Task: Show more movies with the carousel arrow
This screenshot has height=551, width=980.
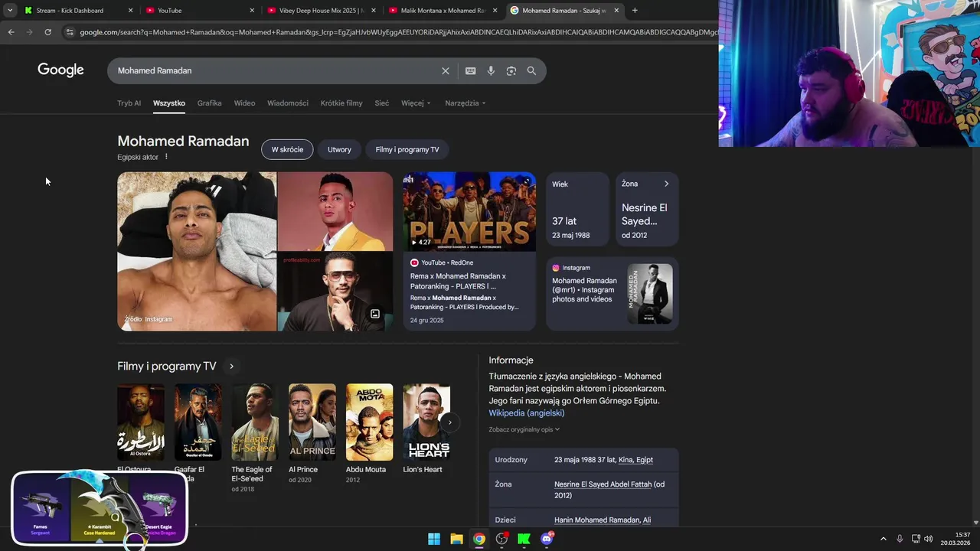Action: tap(450, 422)
